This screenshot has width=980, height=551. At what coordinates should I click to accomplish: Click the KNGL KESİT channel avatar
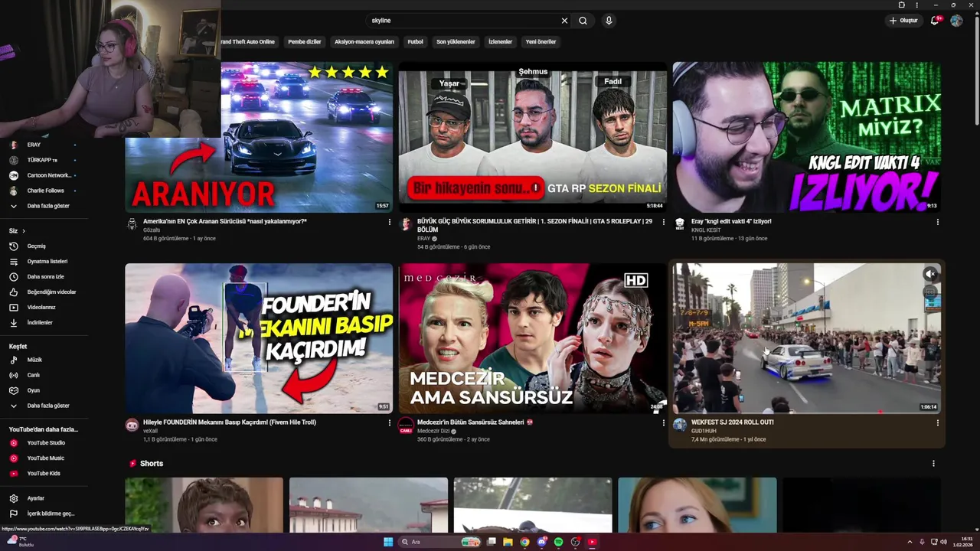(x=679, y=224)
